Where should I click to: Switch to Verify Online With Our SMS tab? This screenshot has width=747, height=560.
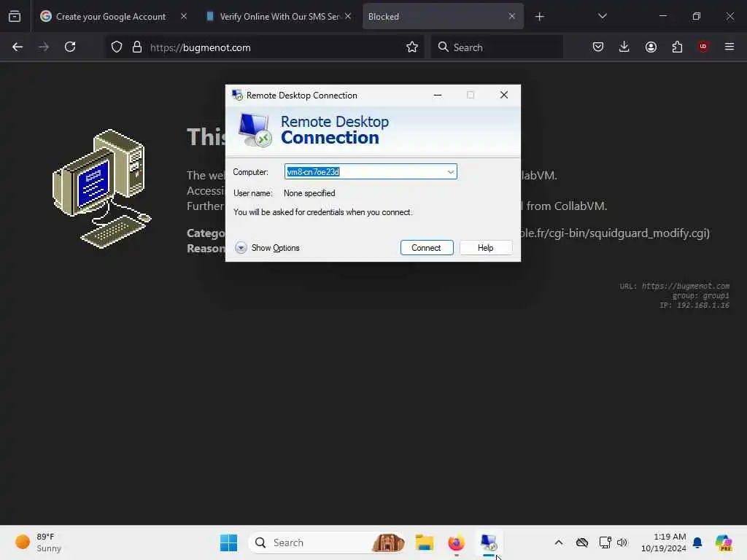pyautogui.click(x=279, y=17)
